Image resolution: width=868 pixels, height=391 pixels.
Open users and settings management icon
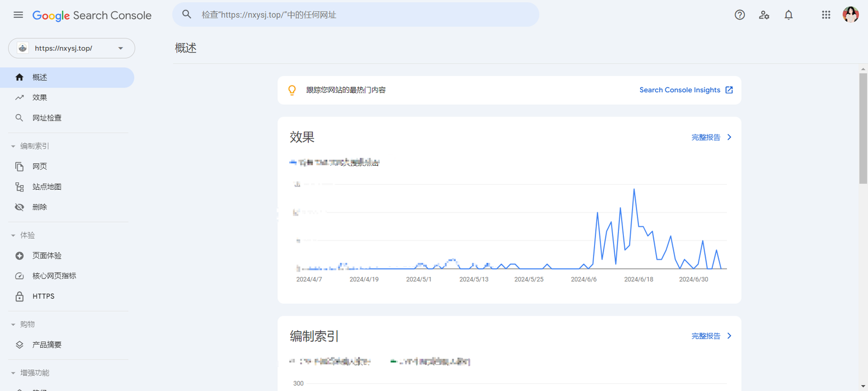click(764, 15)
